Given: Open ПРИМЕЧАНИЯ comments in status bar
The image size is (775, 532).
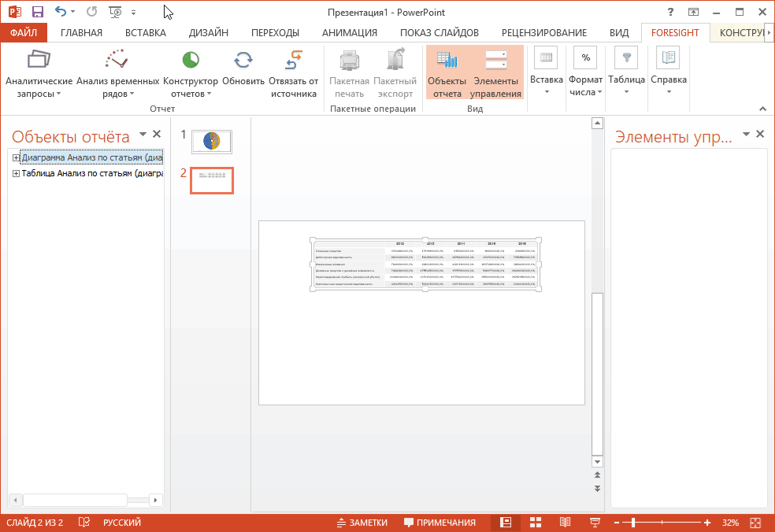Looking at the screenshot, I should [x=439, y=523].
